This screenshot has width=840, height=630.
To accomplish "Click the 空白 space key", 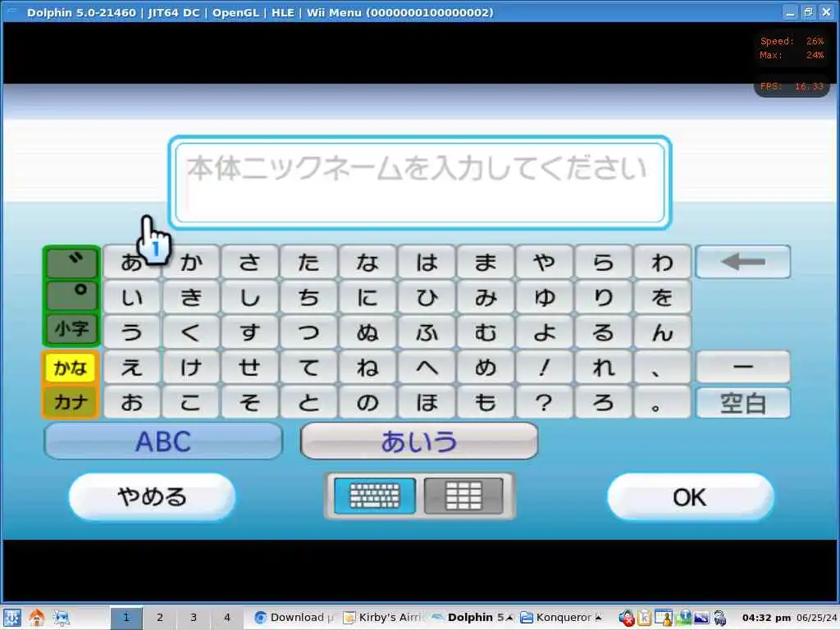I will (742, 403).
